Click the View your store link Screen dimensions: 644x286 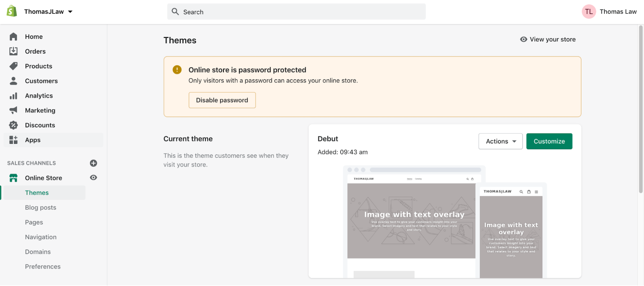click(x=548, y=40)
